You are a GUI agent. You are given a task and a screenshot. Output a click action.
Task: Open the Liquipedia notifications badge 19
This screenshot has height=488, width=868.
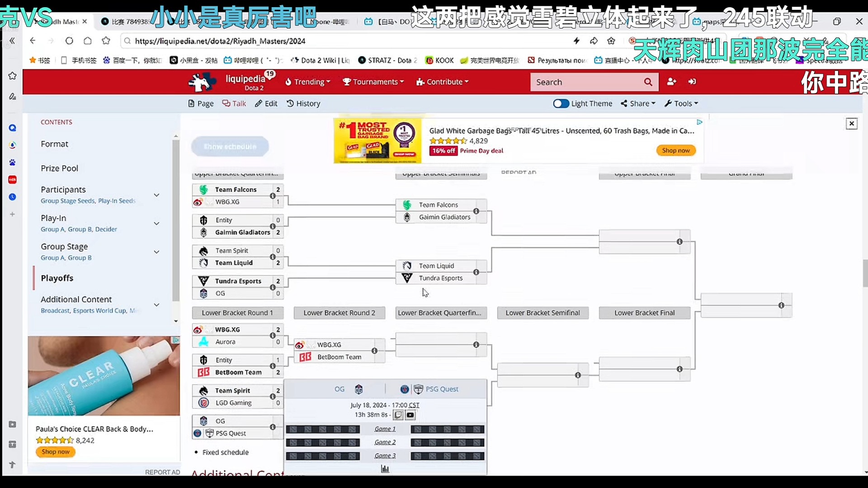click(x=270, y=74)
